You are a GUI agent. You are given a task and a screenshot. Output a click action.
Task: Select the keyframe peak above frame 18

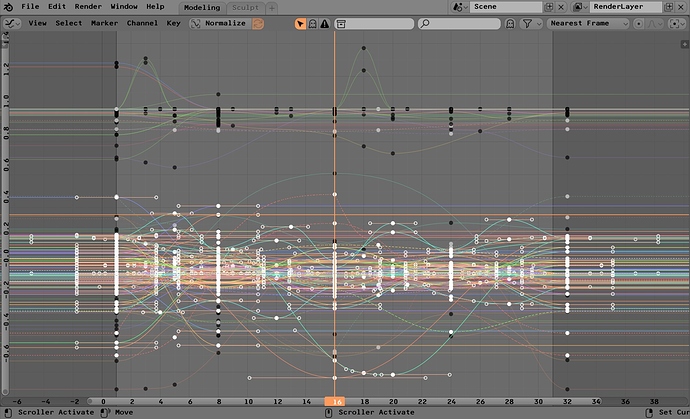363,48
